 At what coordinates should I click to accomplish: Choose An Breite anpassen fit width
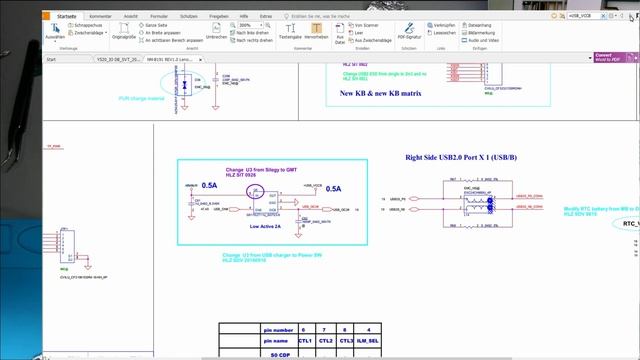[x=160, y=33]
